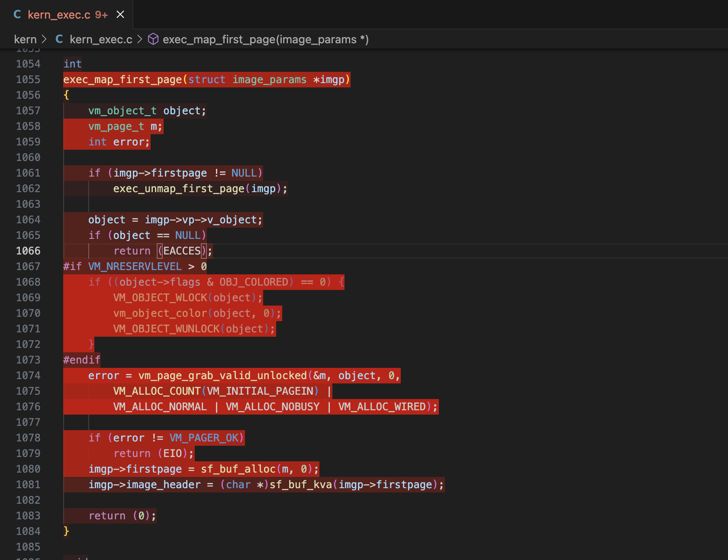
Task: Expand breadcrumb chevron after kern_exec.c
Action: [x=139, y=39]
